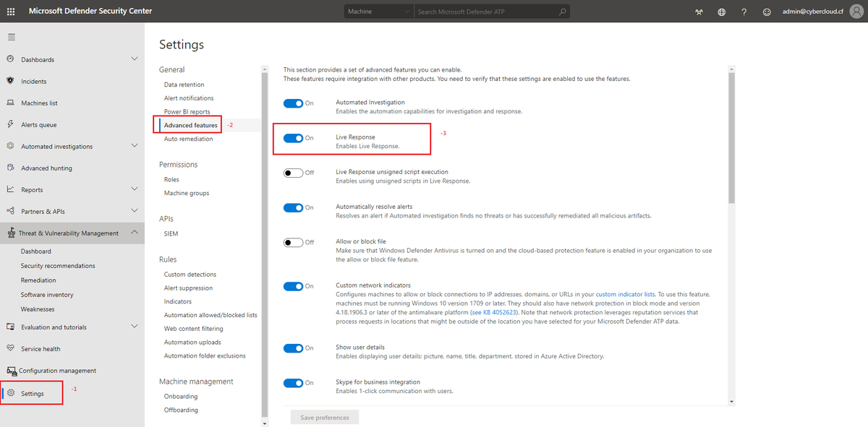Open Alert notifications settings
Screen dimensions: 868x427
pyautogui.click(x=189, y=98)
